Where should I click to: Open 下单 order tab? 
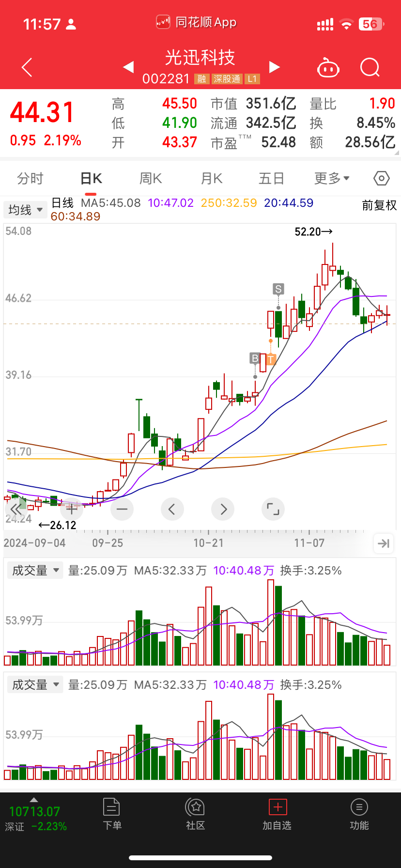tap(112, 815)
